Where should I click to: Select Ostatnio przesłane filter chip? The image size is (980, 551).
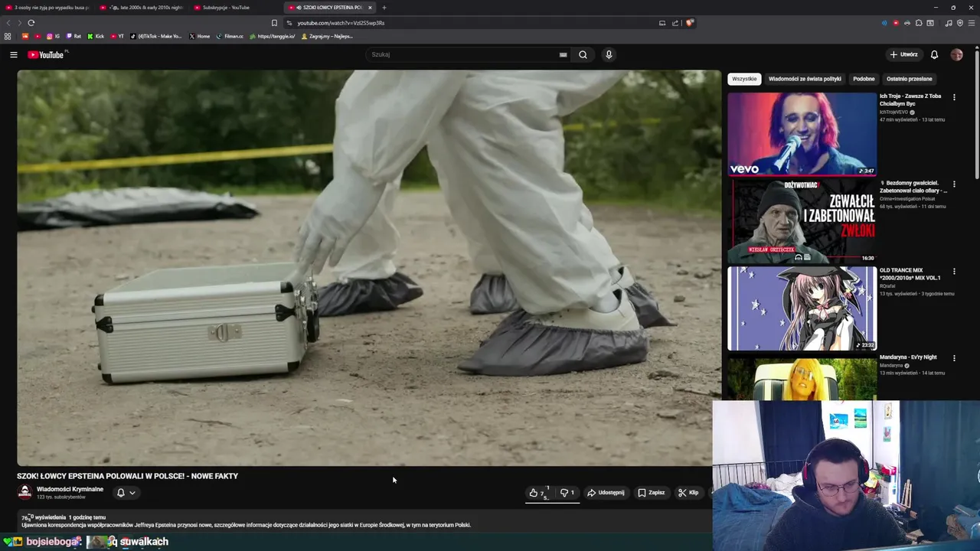click(910, 79)
